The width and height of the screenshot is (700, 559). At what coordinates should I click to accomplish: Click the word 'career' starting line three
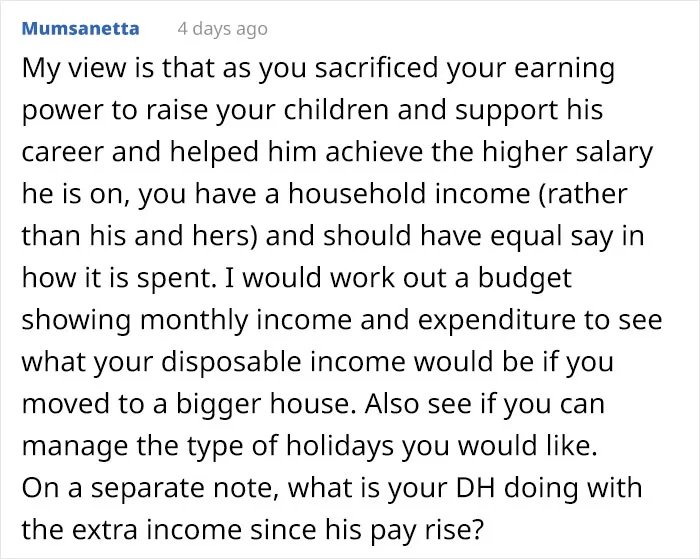pyautogui.click(x=62, y=154)
